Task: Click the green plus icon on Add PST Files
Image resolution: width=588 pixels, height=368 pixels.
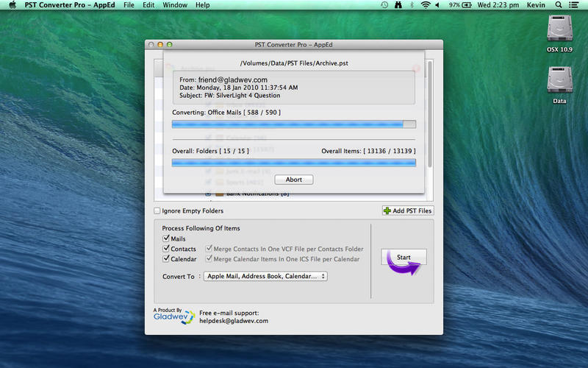Action: [x=387, y=210]
